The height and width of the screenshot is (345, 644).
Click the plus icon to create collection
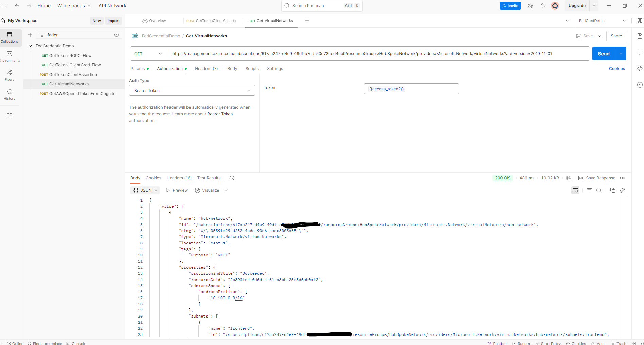pyautogui.click(x=30, y=35)
